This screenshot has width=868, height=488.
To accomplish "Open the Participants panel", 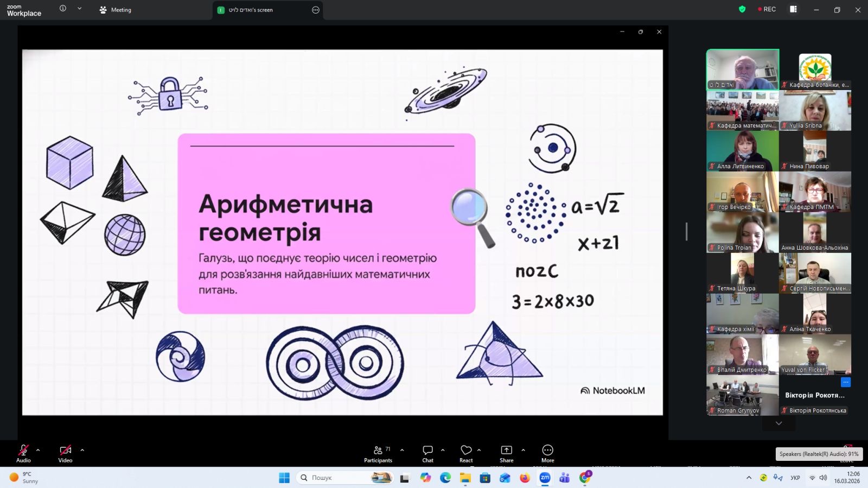I will pos(378,454).
